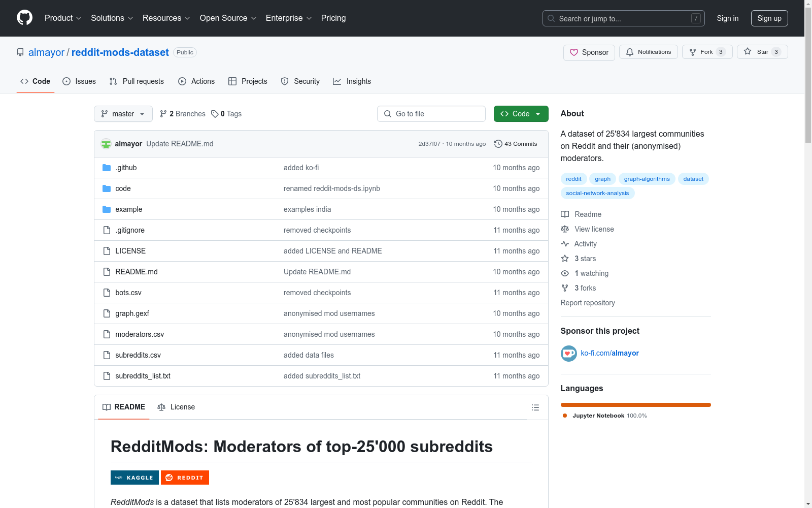Open the dataset topic tag
Image resolution: width=812 pixels, height=508 pixels.
coord(693,179)
